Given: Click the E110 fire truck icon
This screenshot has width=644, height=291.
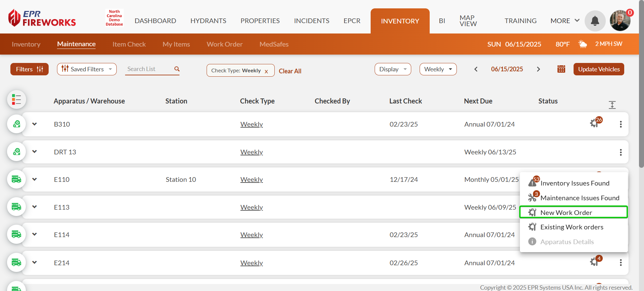Looking at the screenshot, I should 16,179.
